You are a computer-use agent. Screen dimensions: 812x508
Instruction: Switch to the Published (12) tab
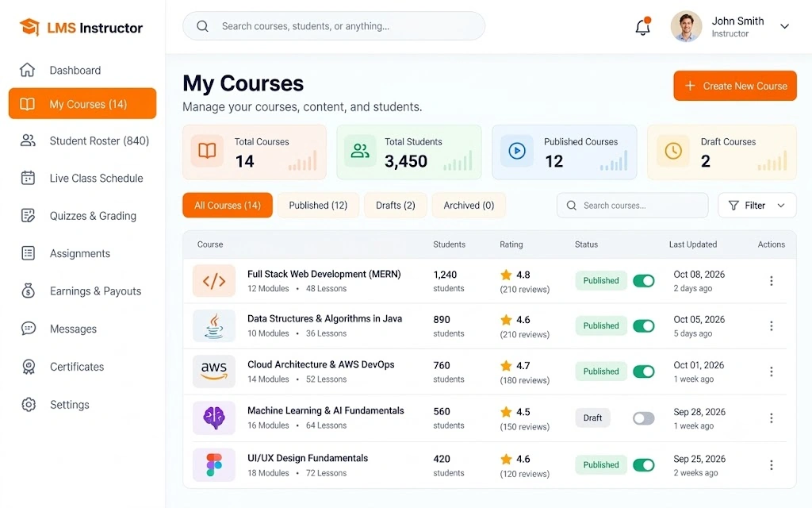tap(318, 206)
